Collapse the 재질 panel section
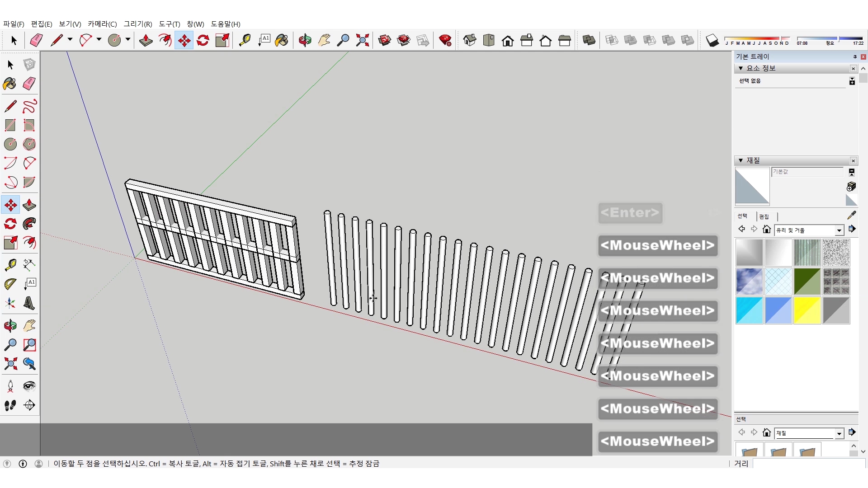This screenshot has height=488, width=868. (741, 160)
